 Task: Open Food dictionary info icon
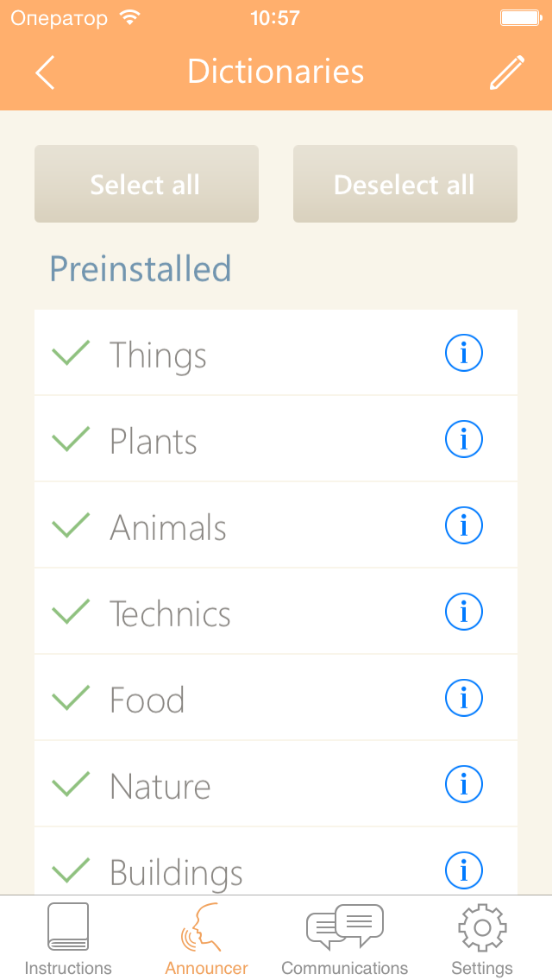464,698
